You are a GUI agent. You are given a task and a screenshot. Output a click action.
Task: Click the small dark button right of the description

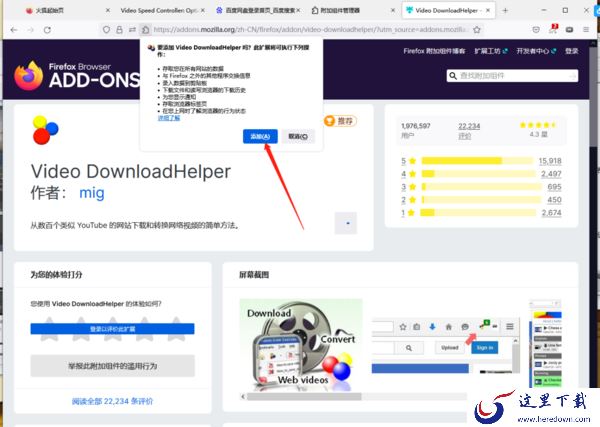[x=346, y=223]
